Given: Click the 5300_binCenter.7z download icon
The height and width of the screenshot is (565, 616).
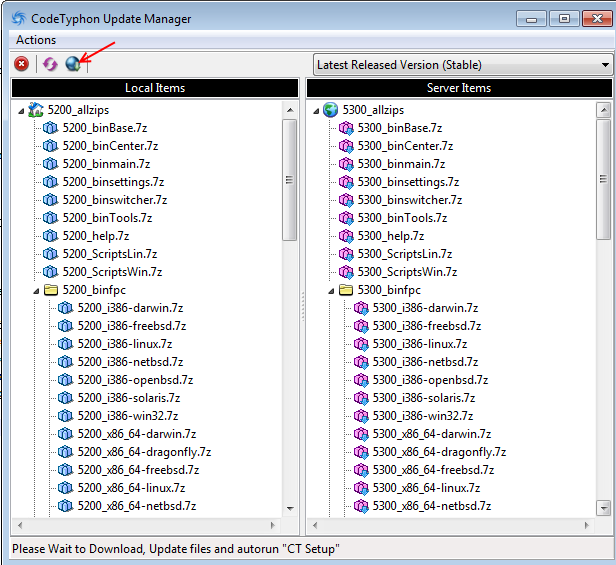Looking at the screenshot, I should [346, 146].
